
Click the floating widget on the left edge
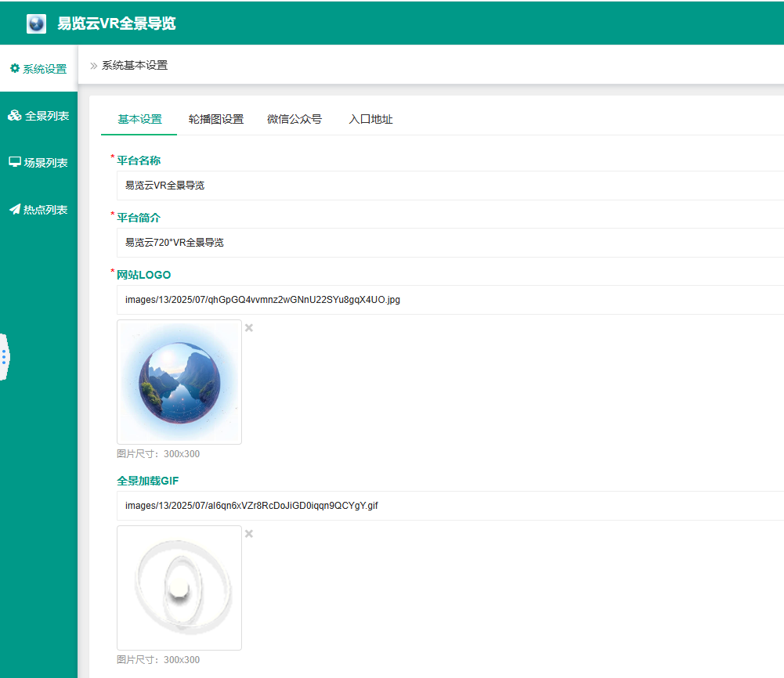click(x=4, y=357)
